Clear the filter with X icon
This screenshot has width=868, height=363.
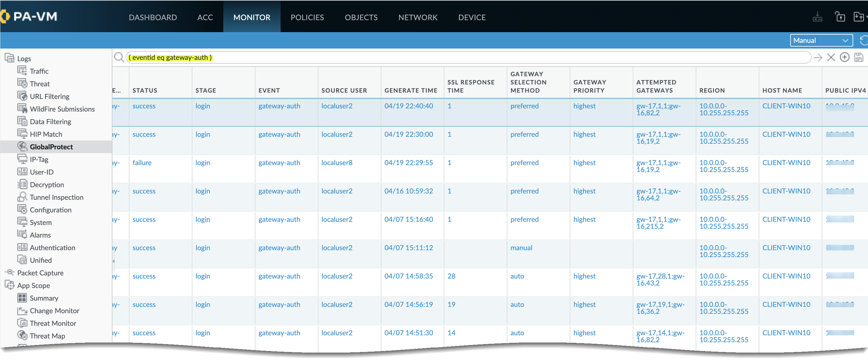pyautogui.click(x=831, y=58)
